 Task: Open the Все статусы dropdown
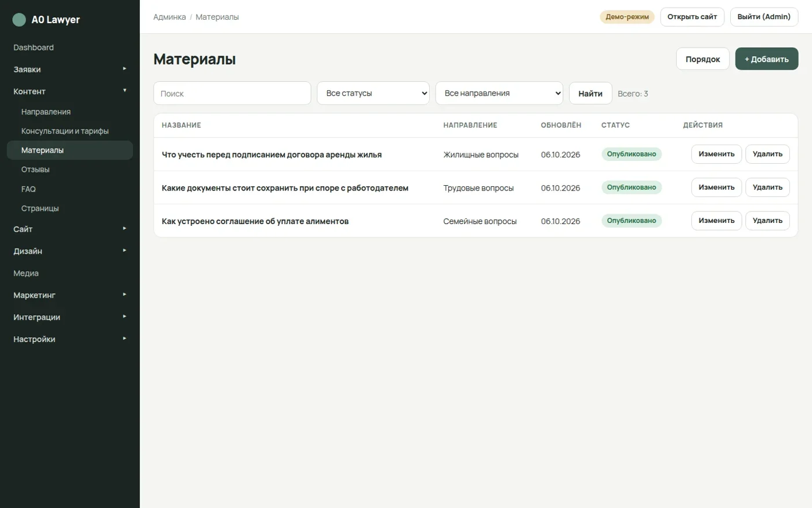[x=373, y=93]
